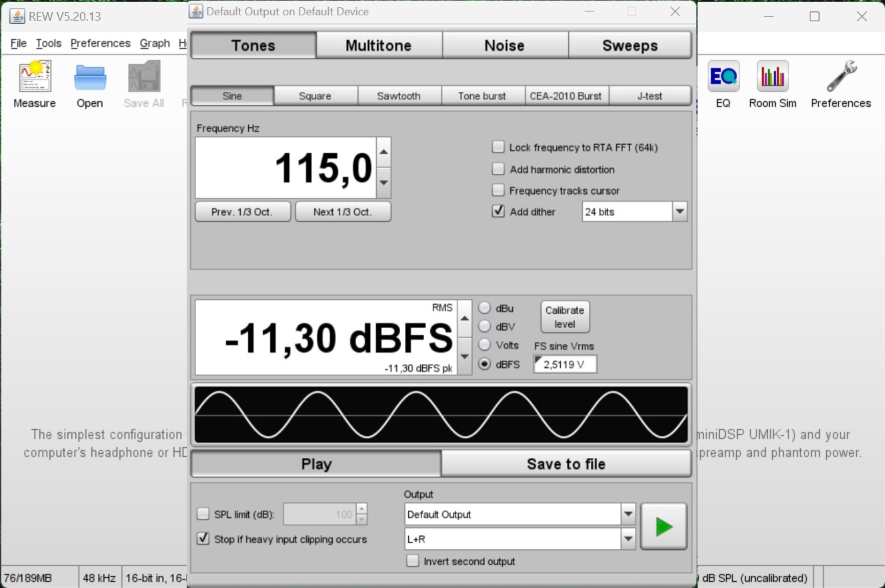Screen dimensions: 885x588
Task: Click Next 1/3 Oct. button
Action: [x=343, y=211]
